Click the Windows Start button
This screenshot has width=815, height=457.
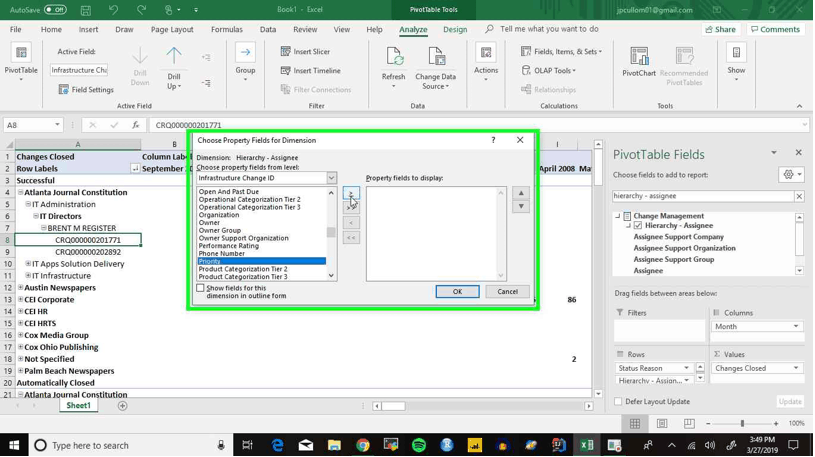14,445
